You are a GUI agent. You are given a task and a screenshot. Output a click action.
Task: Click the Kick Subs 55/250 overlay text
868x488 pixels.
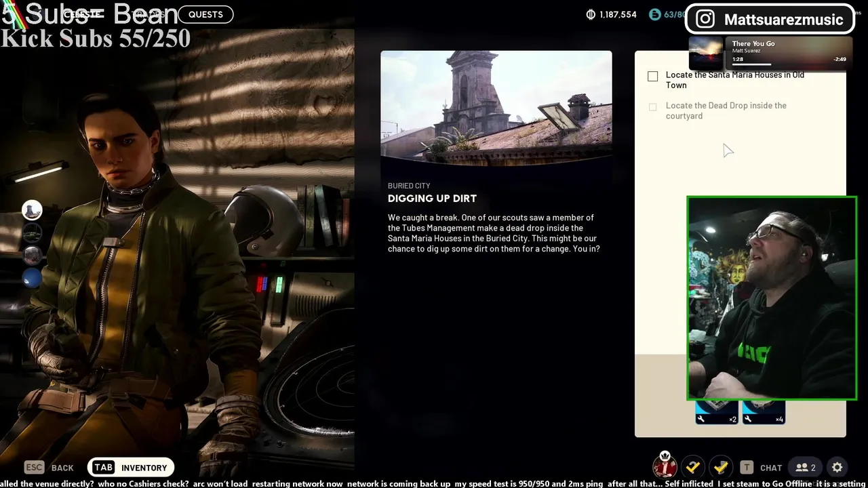[96, 39]
